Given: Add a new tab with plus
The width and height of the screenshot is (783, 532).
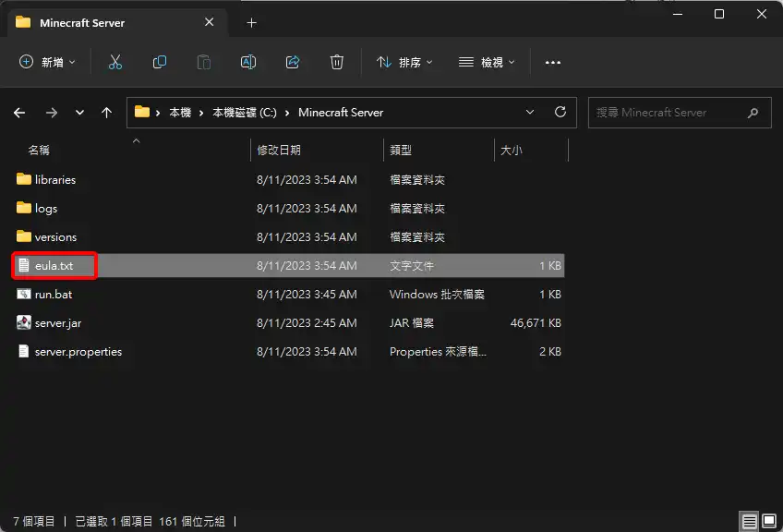Looking at the screenshot, I should (252, 23).
